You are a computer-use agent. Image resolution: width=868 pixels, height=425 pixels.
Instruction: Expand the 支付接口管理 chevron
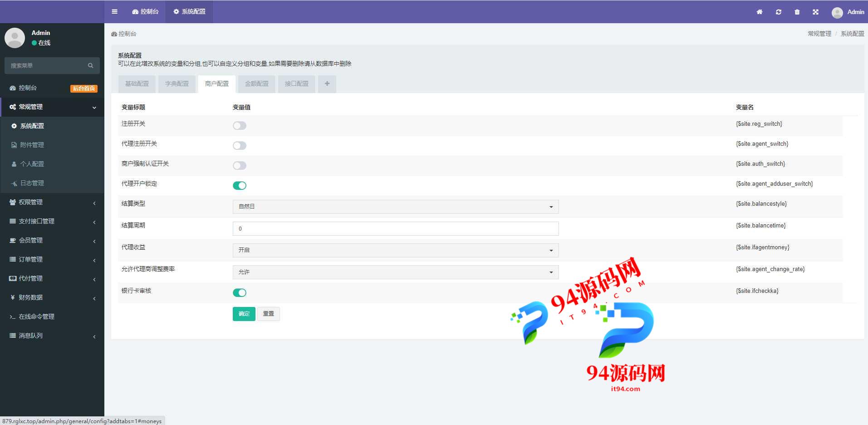point(94,222)
